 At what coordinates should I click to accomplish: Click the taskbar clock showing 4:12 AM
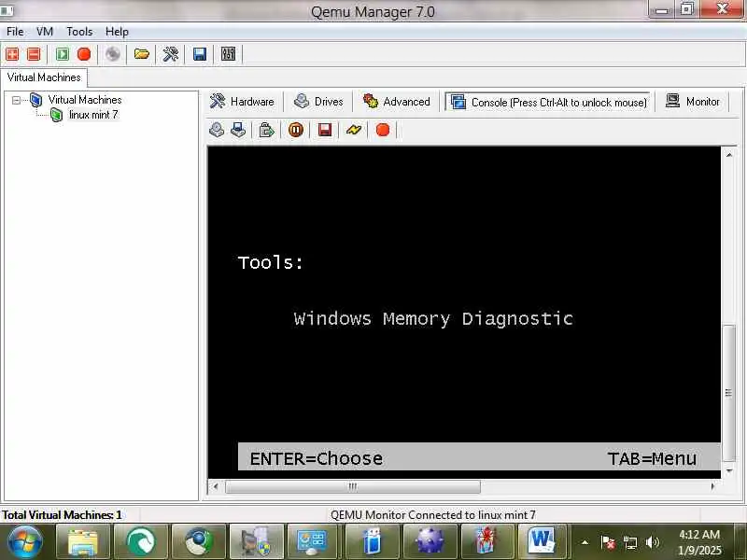699,542
